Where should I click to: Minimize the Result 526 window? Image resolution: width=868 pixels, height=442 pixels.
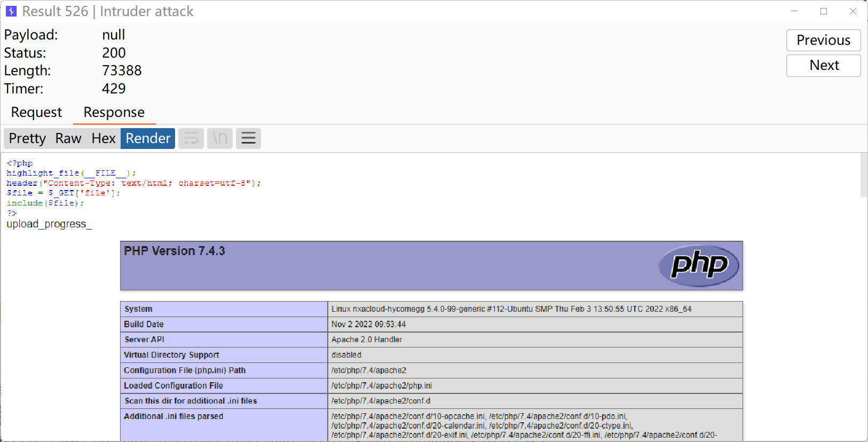(x=794, y=11)
